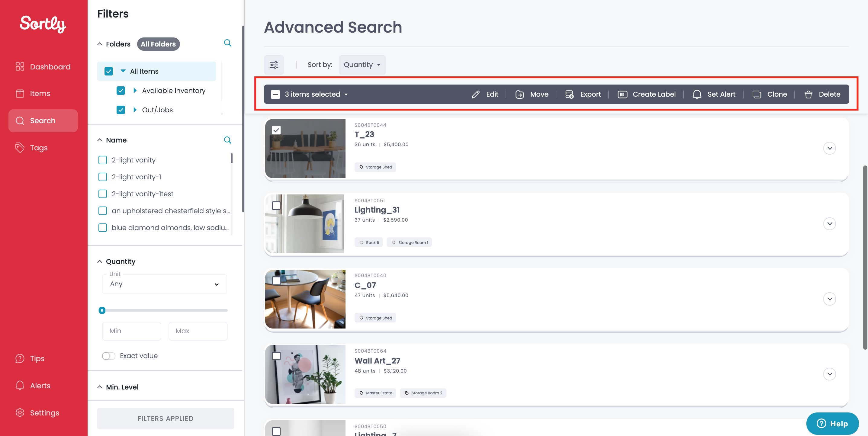Open the Unit Any dropdown
This screenshot has width=868, height=436.
point(164,284)
